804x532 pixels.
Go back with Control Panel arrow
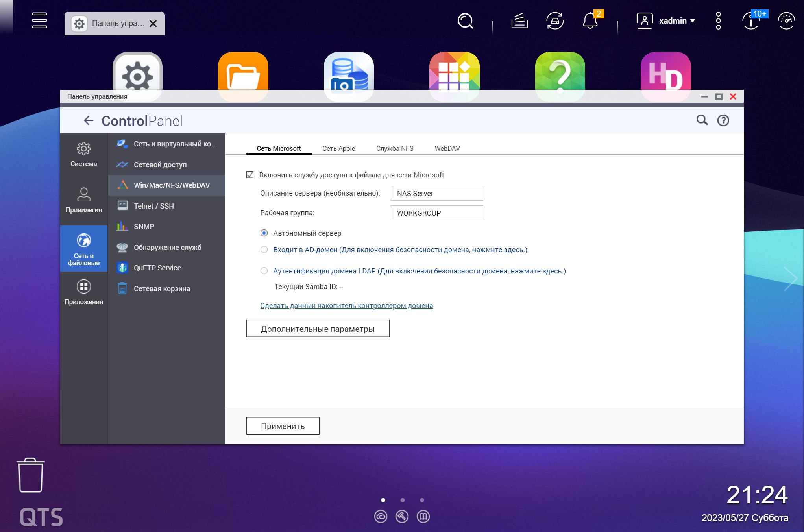pos(89,120)
